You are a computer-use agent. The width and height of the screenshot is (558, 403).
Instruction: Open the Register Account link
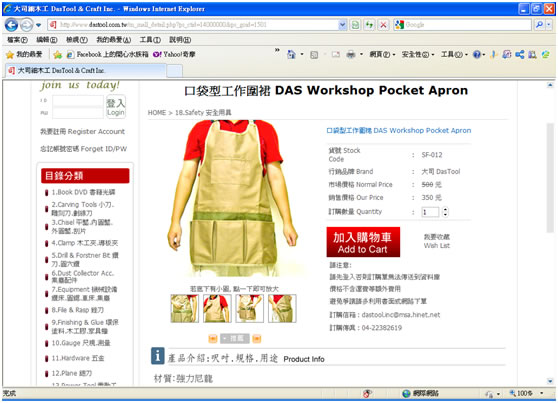(82, 131)
